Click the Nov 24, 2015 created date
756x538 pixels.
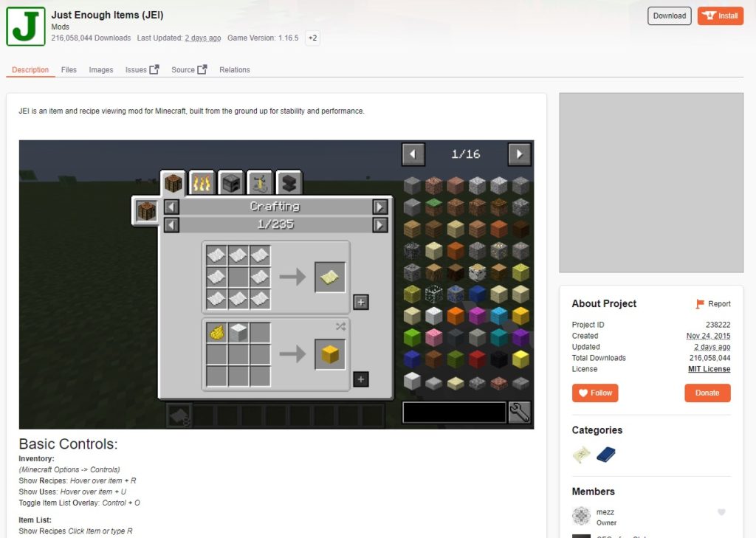tap(708, 336)
